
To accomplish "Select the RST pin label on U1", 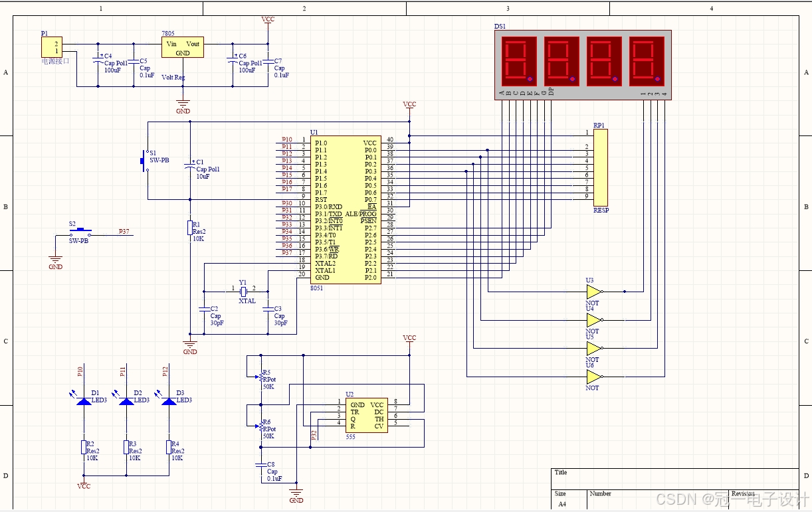I will (321, 199).
